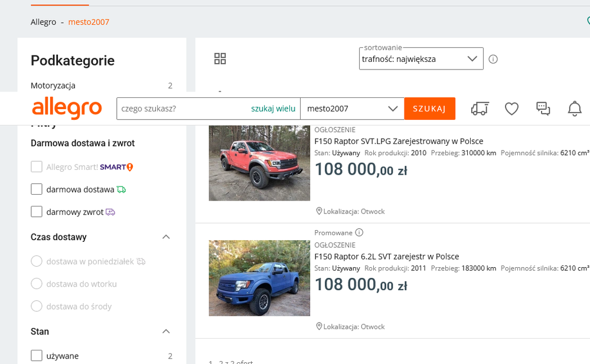Open notifications bell icon
The height and width of the screenshot is (364, 590).
[x=574, y=109]
